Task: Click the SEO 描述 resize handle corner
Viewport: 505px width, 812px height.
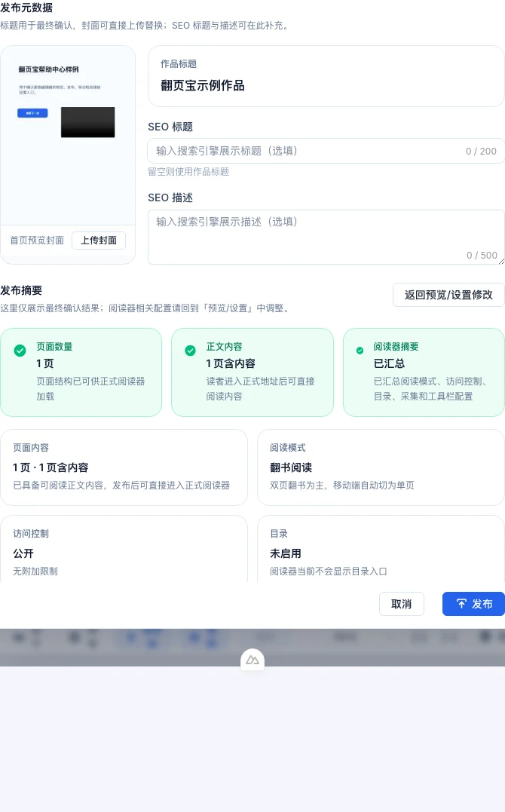Action: click(501, 262)
